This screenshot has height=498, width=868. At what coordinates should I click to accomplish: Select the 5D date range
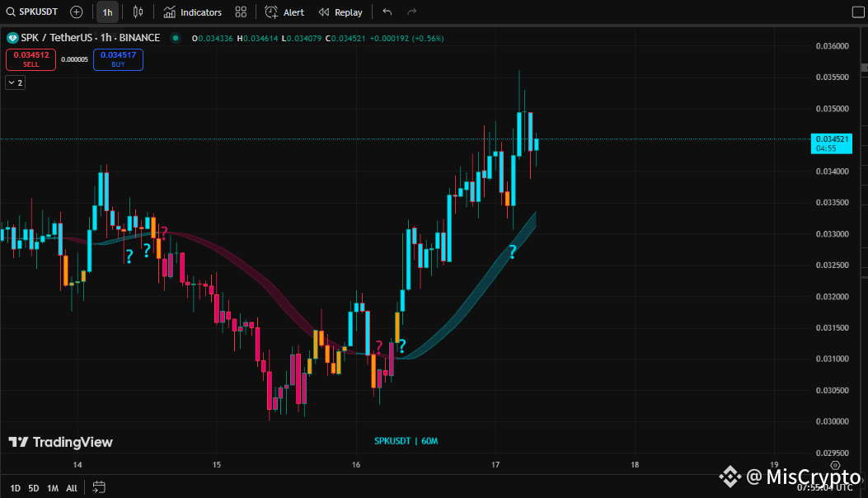pos(34,488)
